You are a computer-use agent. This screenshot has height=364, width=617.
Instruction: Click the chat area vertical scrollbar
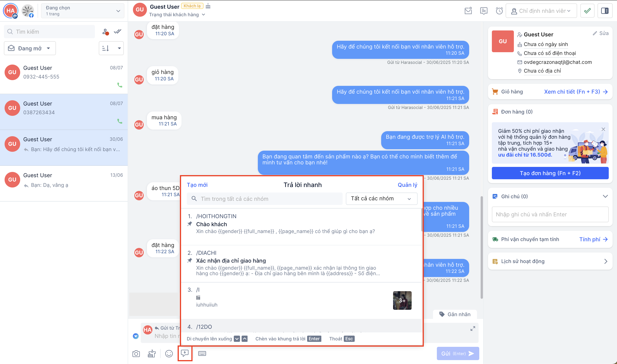tap(482, 247)
